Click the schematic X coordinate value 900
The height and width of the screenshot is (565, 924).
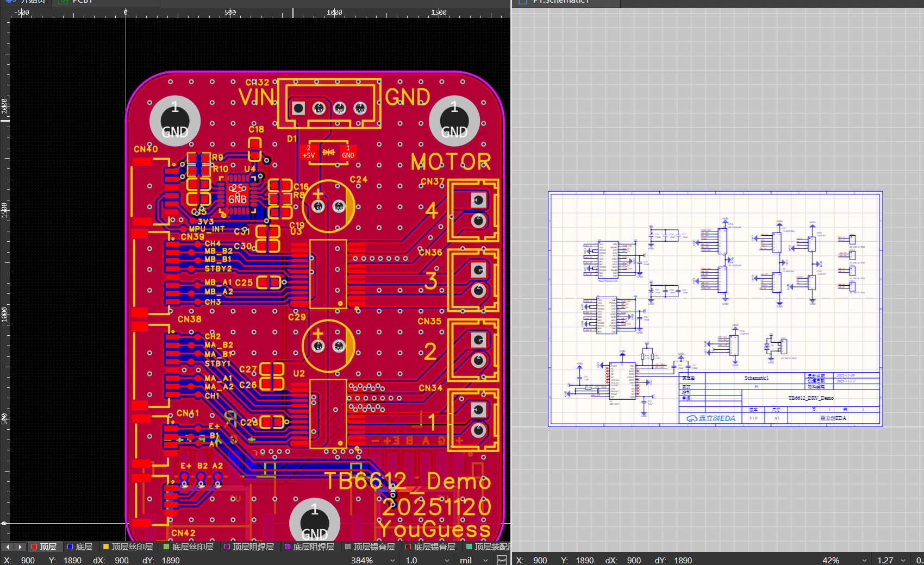coord(540,560)
